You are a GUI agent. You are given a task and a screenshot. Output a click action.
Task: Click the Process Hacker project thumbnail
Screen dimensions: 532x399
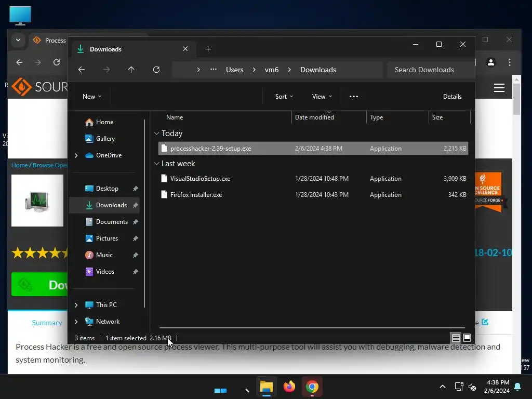[x=37, y=201]
